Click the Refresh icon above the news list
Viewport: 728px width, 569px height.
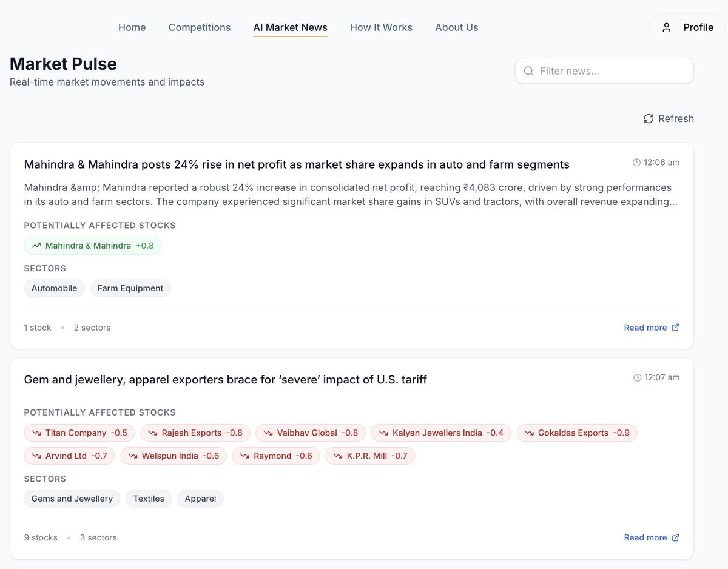click(x=648, y=118)
